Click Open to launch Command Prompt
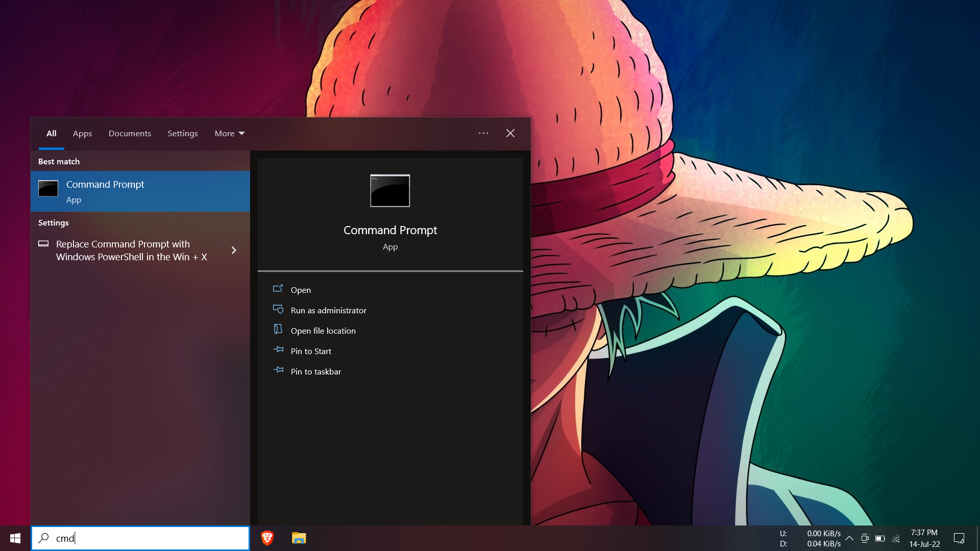Image resolution: width=980 pixels, height=551 pixels. [301, 290]
